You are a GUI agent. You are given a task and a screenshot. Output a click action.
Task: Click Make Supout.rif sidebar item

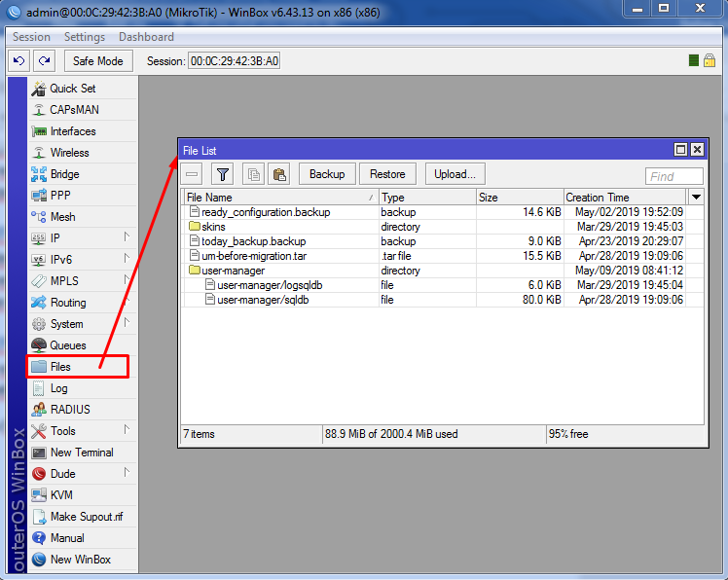[84, 517]
